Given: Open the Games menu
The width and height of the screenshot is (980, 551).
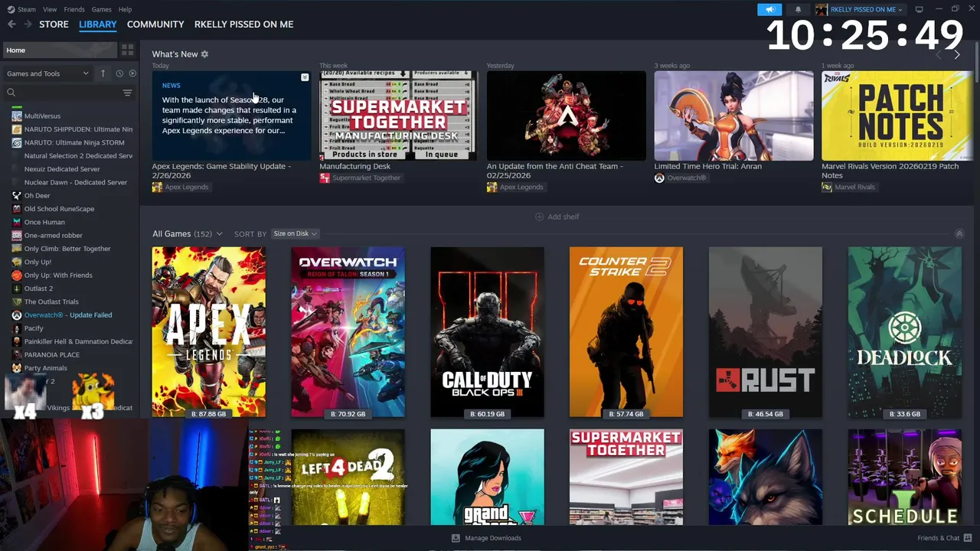Looking at the screenshot, I should [x=101, y=9].
